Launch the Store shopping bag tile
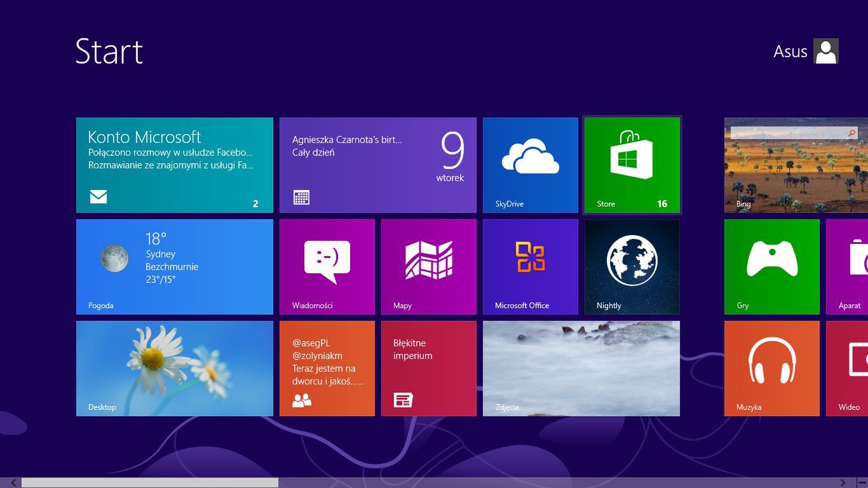 tap(632, 165)
